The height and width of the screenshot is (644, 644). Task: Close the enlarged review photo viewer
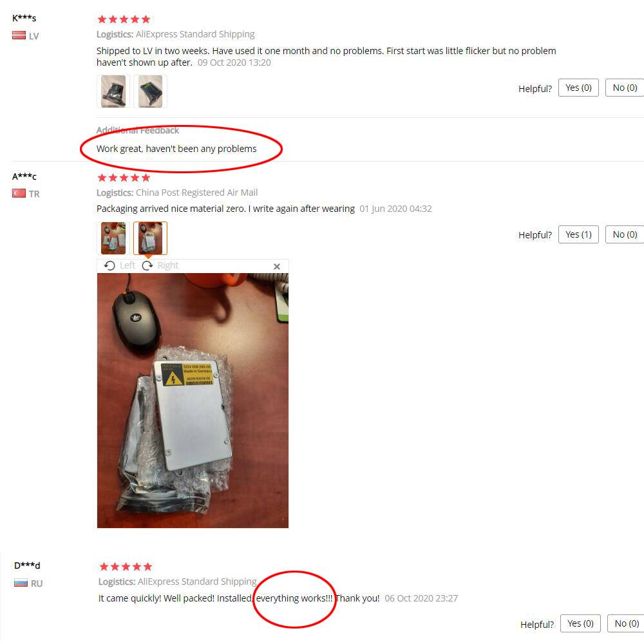[x=277, y=267]
